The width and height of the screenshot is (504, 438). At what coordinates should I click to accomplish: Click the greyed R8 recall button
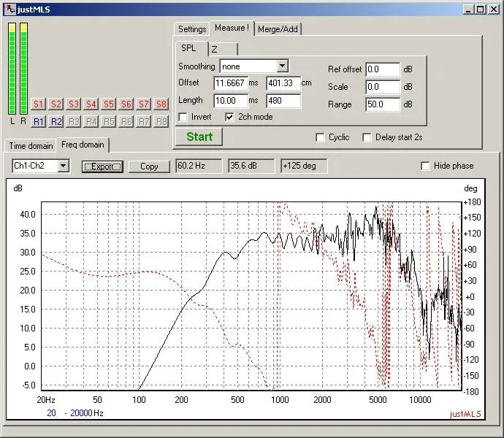161,121
